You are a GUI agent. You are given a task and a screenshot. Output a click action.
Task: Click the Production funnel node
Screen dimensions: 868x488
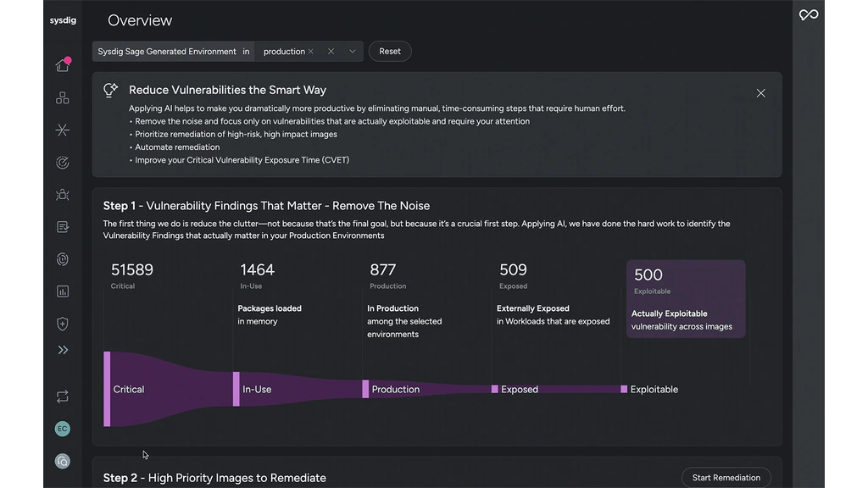pyautogui.click(x=365, y=389)
